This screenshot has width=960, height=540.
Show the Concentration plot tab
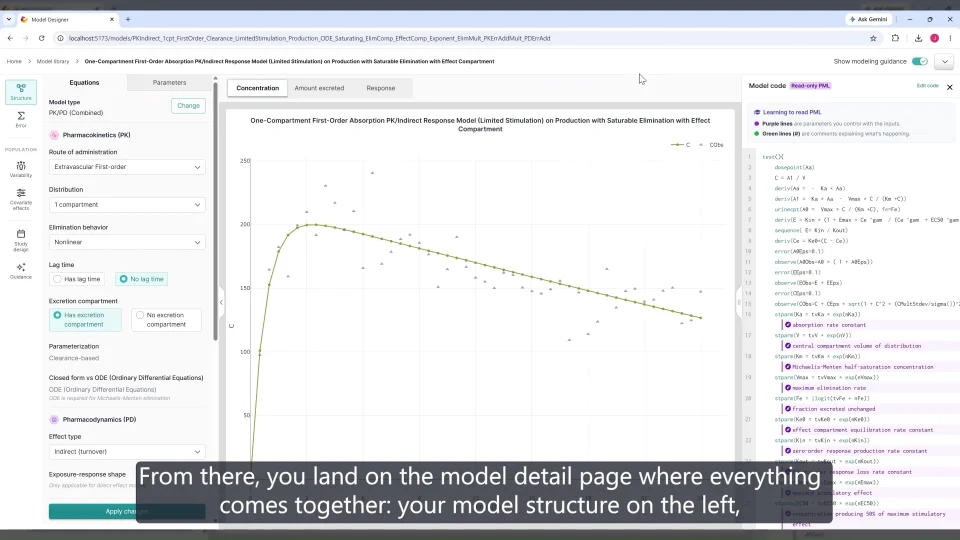(x=258, y=88)
